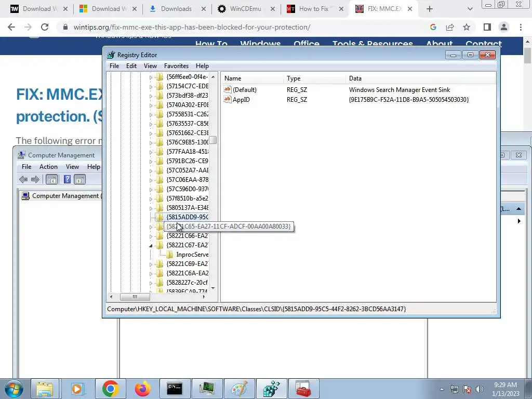Click the registry tree horizontal scrollbar thumb
The width and height of the screenshot is (532, 399).
click(135, 297)
